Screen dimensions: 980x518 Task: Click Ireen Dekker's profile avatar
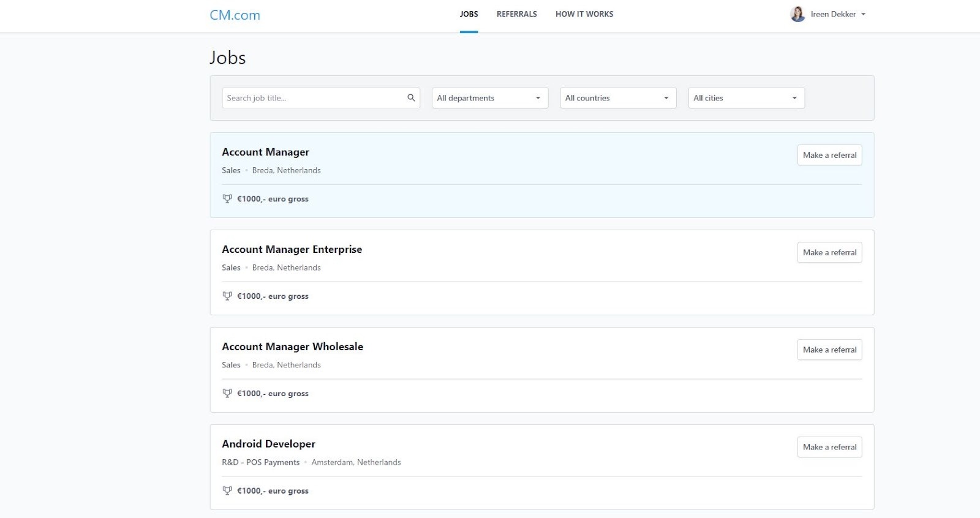(797, 14)
